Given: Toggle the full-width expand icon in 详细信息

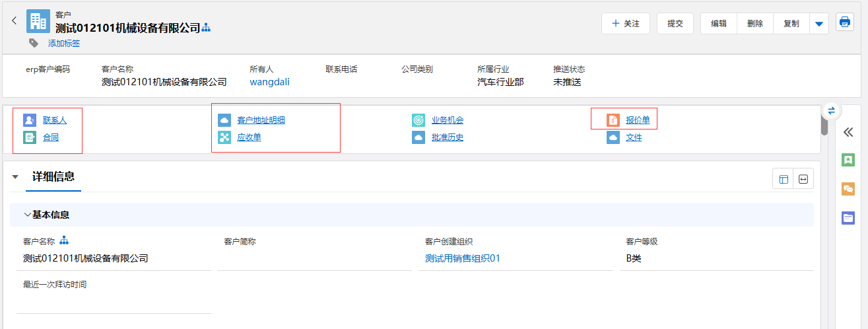Looking at the screenshot, I should 803,179.
